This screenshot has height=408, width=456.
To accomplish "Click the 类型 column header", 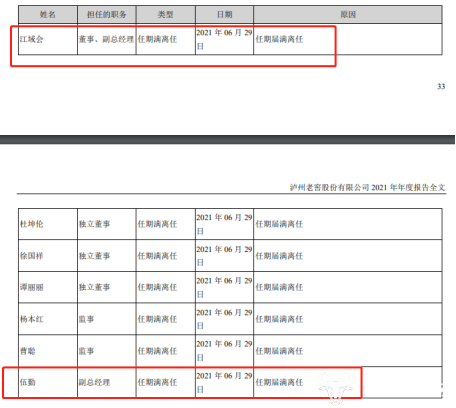I will 166,15.
